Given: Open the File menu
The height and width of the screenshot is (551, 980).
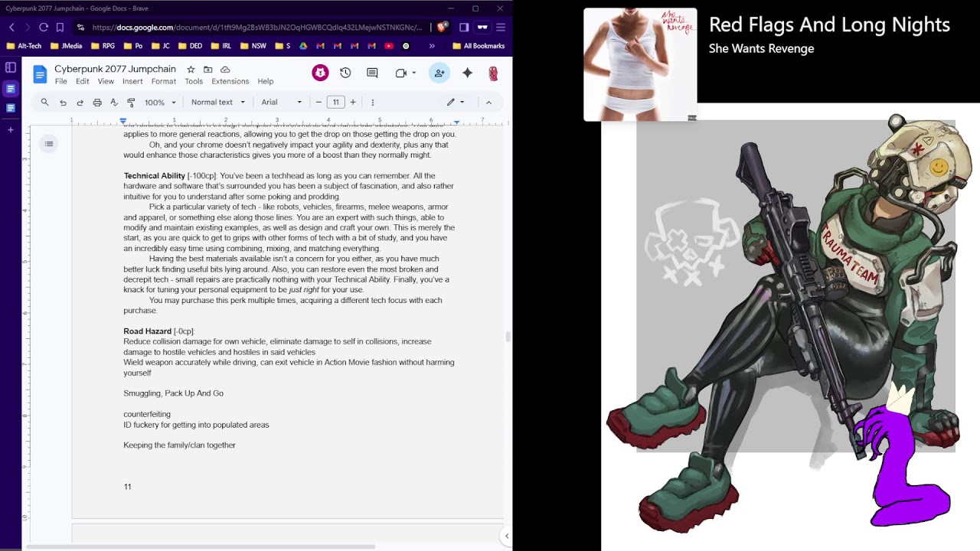Looking at the screenshot, I should point(60,81).
